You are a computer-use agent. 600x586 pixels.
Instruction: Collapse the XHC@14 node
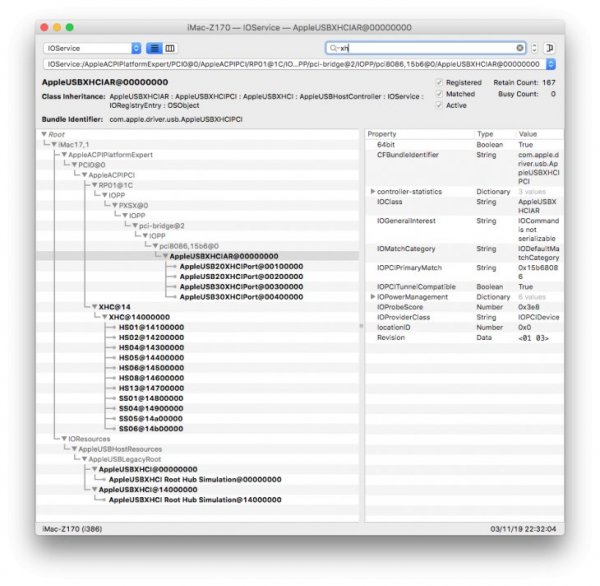[x=95, y=307]
